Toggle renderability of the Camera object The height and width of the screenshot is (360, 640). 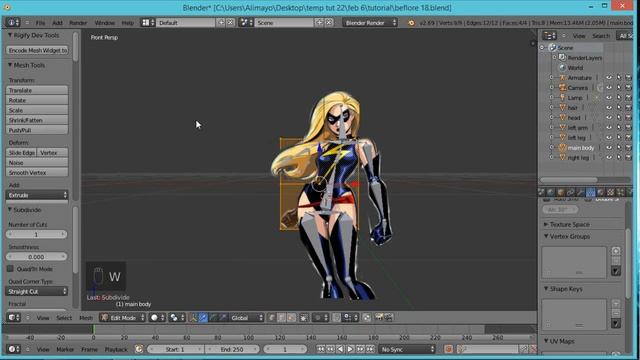629,87
